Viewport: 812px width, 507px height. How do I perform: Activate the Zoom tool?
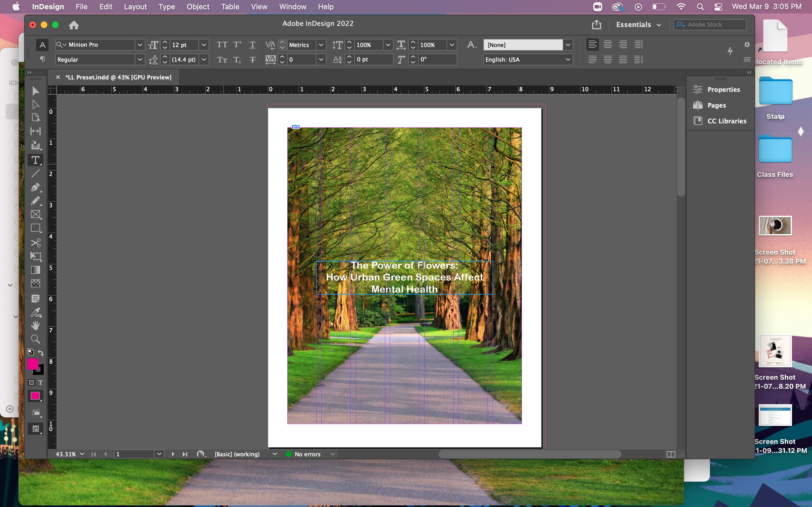35,339
